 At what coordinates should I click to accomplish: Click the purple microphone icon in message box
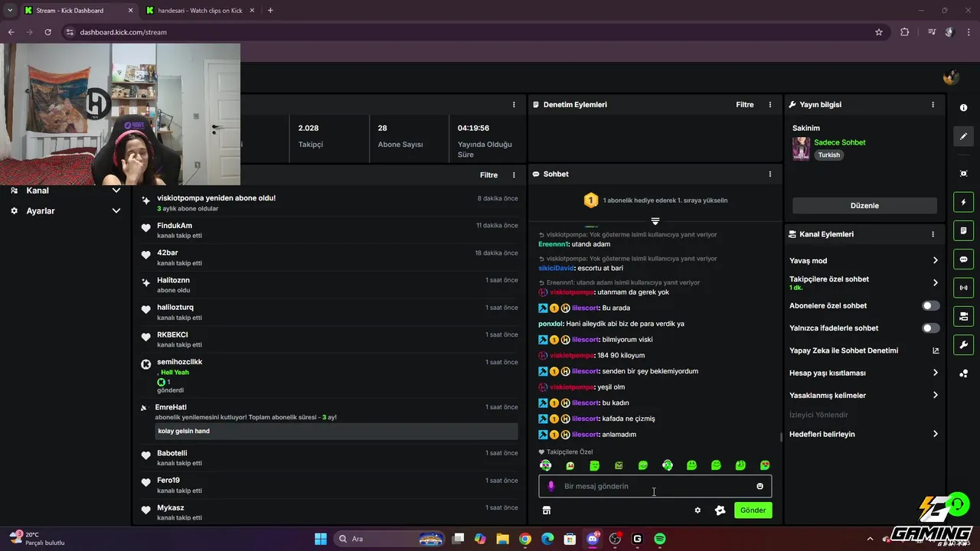tap(551, 486)
